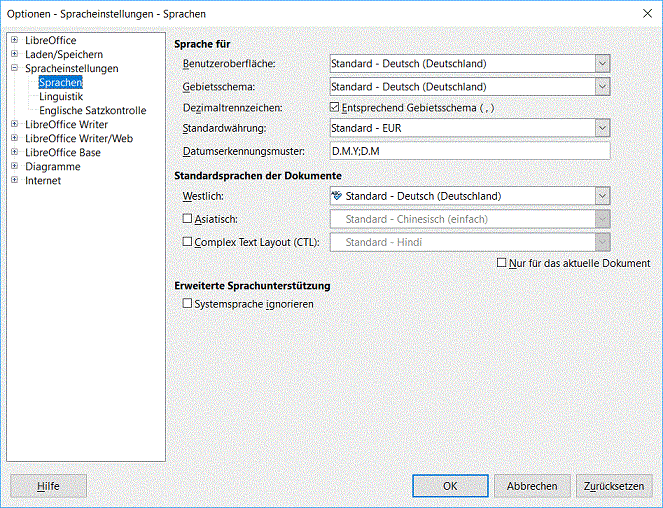This screenshot has height=508, width=663.
Task: Click the Standardwährung label
Action: point(225,128)
